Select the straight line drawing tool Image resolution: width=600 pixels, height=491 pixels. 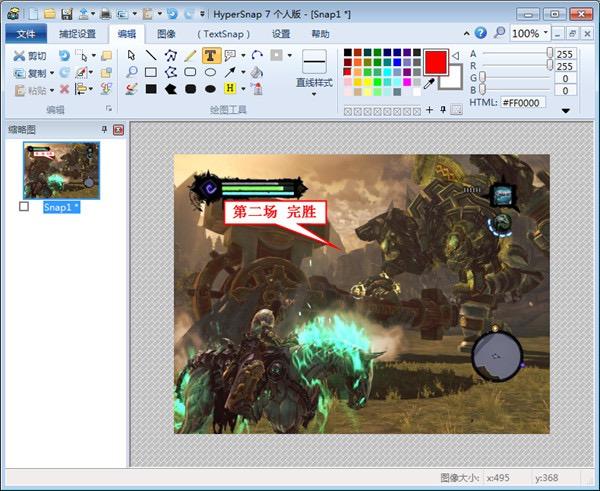pos(151,55)
